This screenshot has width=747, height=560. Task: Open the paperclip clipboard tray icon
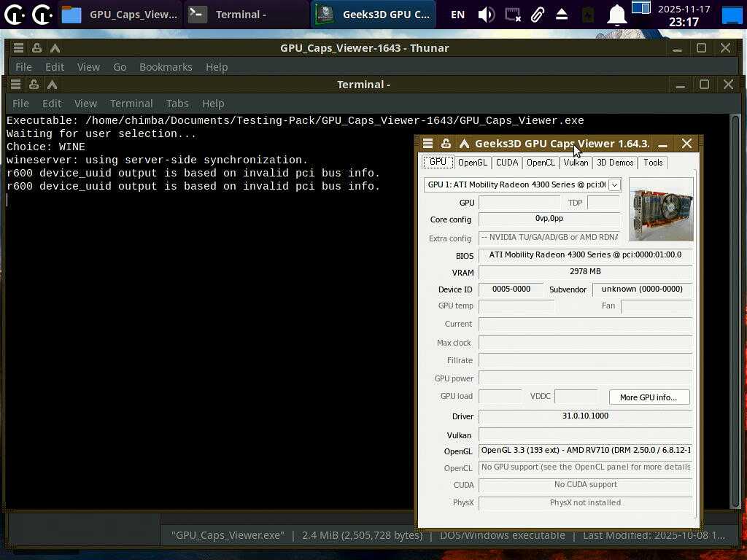coord(538,15)
